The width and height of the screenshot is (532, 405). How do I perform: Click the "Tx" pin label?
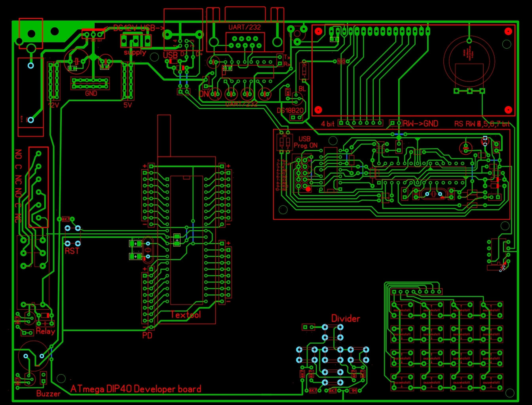click(x=287, y=57)
